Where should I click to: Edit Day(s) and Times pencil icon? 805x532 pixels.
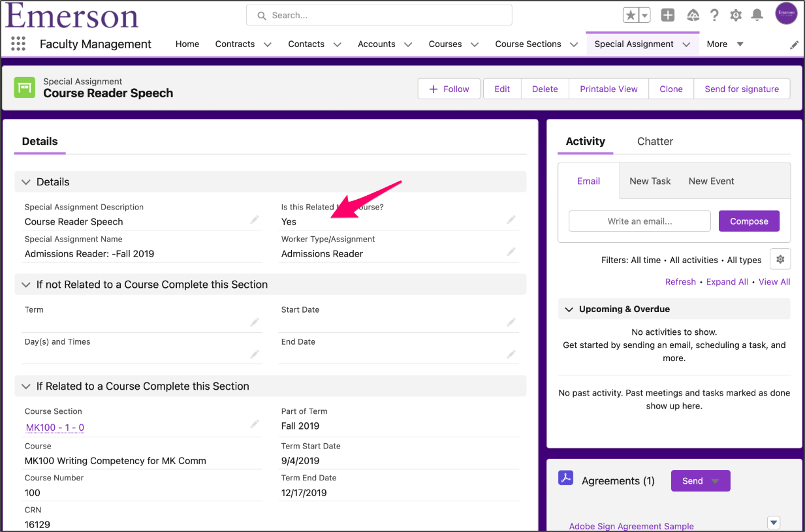coord(255,354)
